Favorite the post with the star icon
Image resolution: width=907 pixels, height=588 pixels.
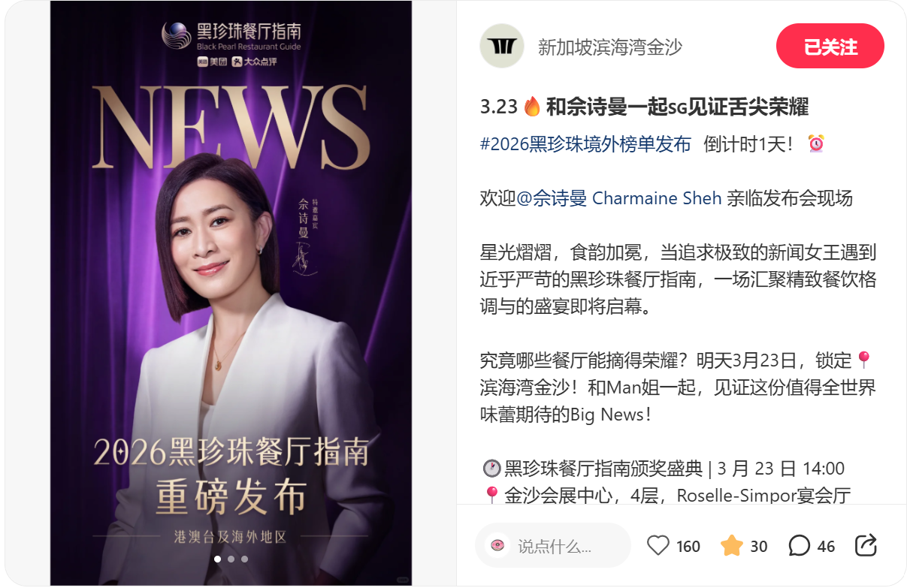click(x=731, y=545)
